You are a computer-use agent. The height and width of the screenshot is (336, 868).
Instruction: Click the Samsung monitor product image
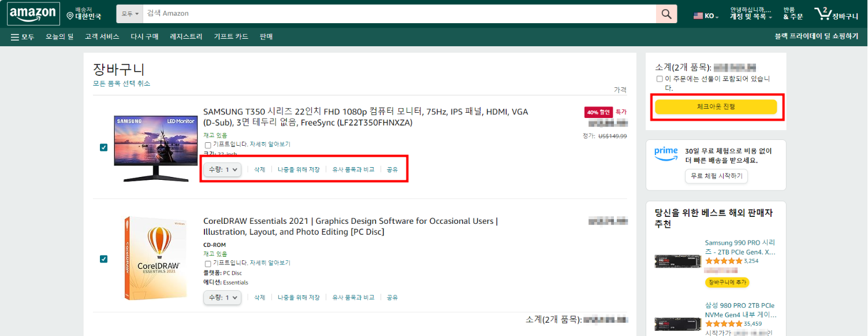(156, 149)
